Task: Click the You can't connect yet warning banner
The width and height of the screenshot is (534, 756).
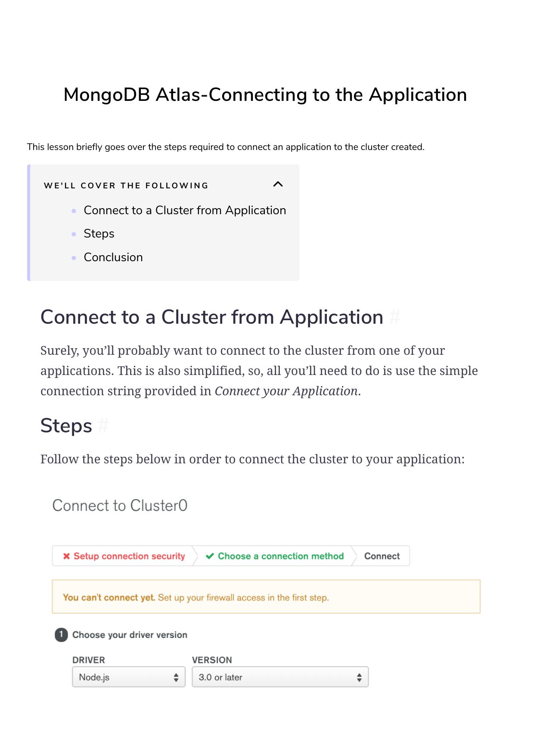Action: coord(266,597)
